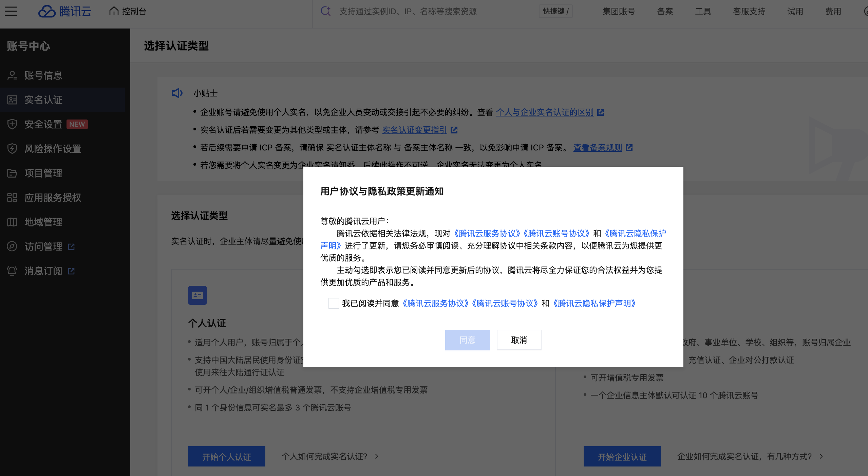Click external icon after 个人与企业实名认证的区别

(601, 112)
